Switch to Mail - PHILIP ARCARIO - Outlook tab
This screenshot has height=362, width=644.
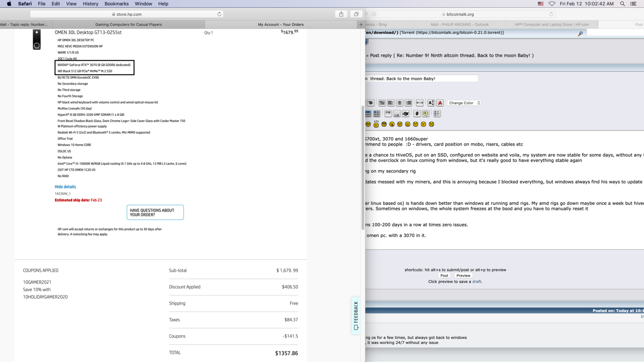(x=460, y=25)
